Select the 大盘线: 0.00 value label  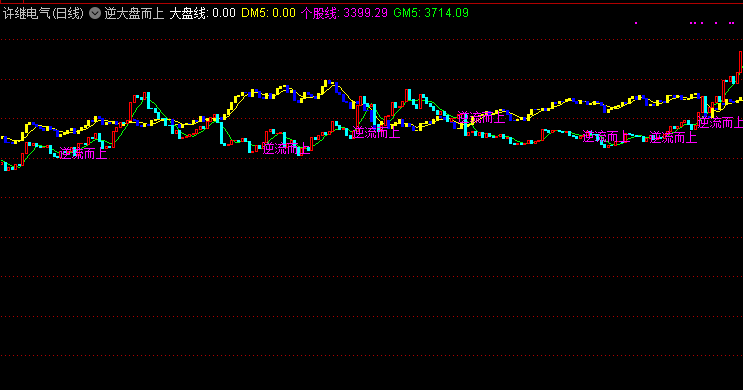coord(202,13)
